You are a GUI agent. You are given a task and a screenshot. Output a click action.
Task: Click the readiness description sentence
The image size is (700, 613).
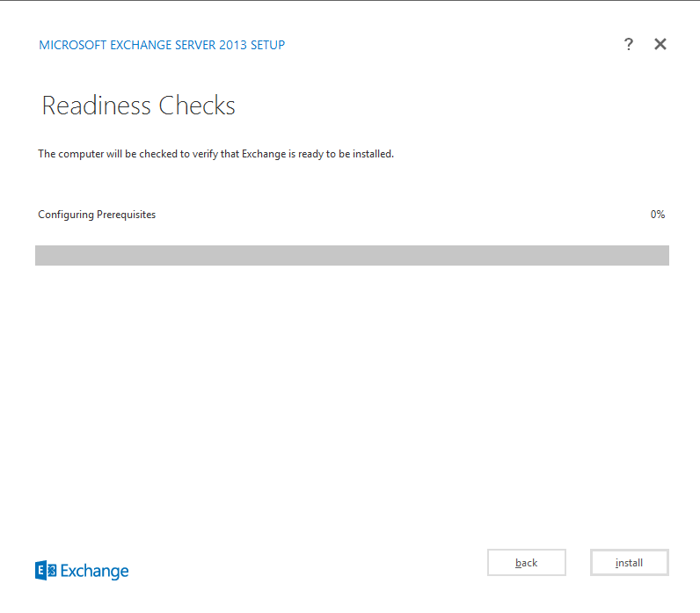click(x=215, y=154)
